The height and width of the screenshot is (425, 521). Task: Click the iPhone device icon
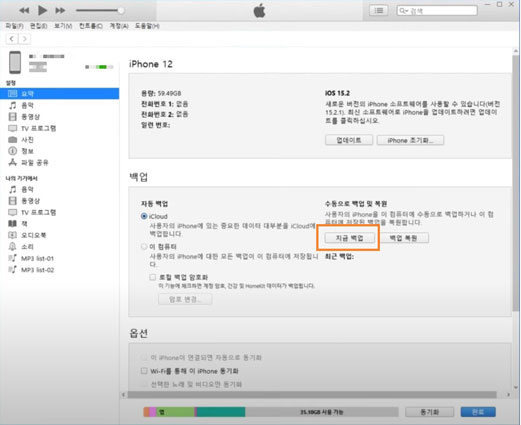15,62
